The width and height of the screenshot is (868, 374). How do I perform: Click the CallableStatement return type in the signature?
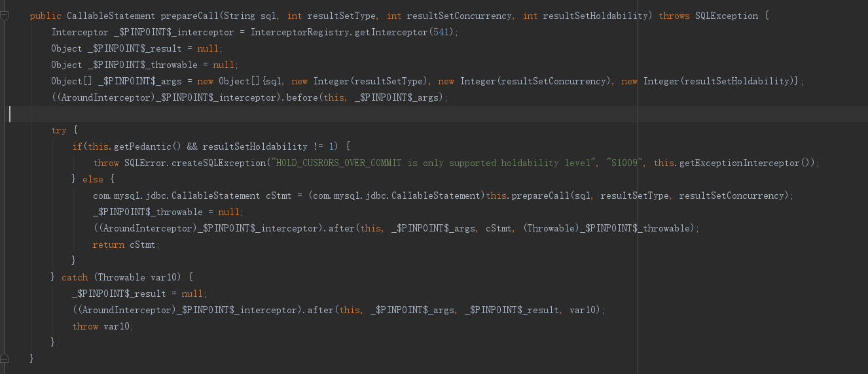point(111,16)
